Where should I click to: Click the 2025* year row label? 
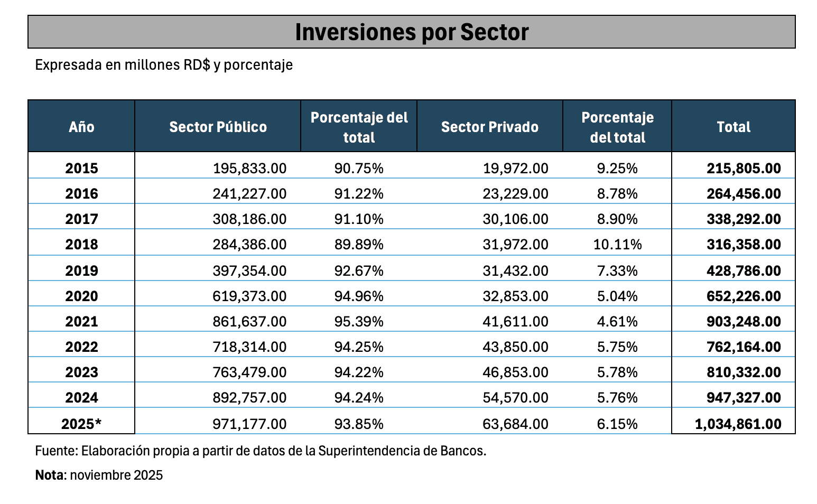pyautogui.click(x=81, y=424)
